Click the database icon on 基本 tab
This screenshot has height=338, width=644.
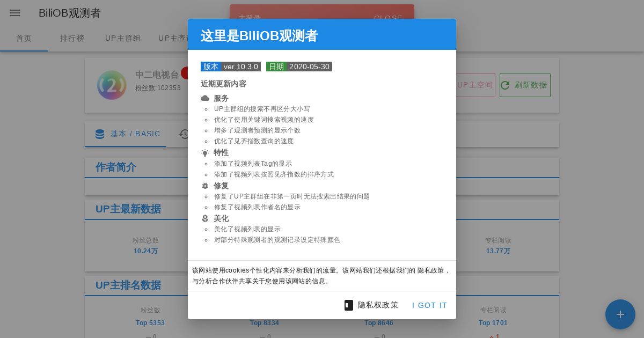pyautogui.click(x=100, y=134)
